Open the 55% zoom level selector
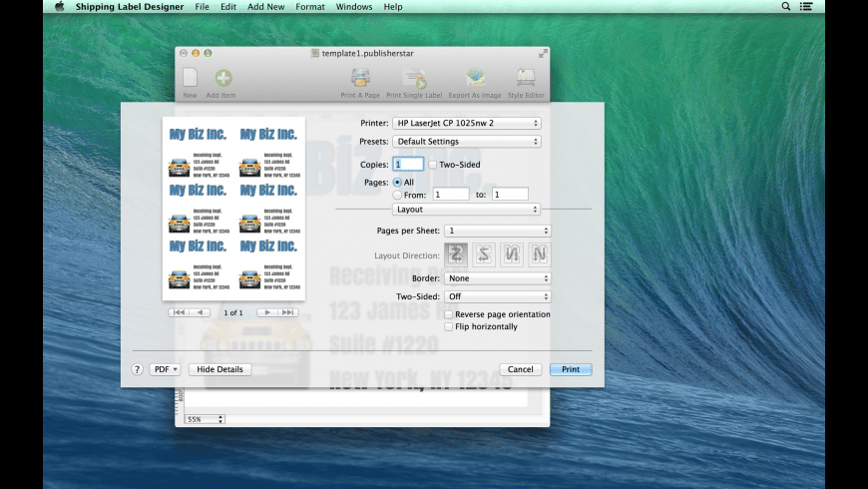 click(205, 419)
